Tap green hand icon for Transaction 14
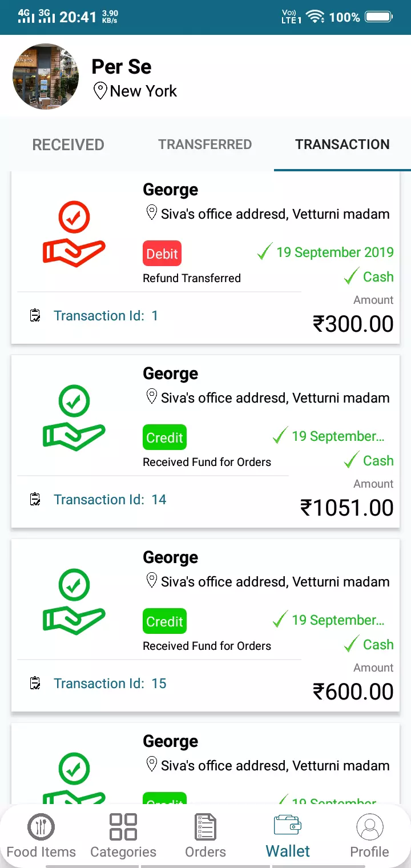411x868 pixels. coord(74,418)
